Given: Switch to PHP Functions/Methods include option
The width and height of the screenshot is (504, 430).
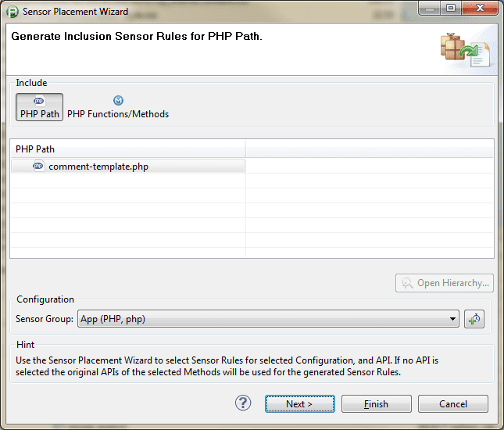Looking at the screenshot, I should point(118,107).
